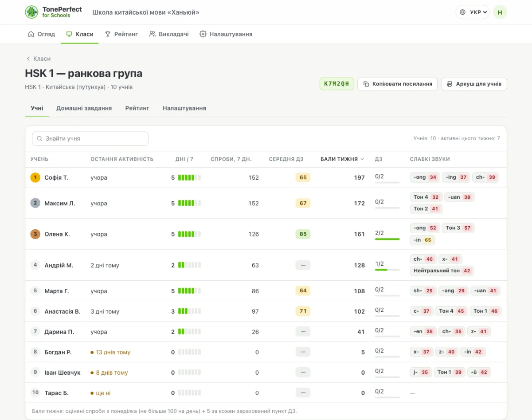Click Андрій М. homework progress bar 1/2

[387, 270]
